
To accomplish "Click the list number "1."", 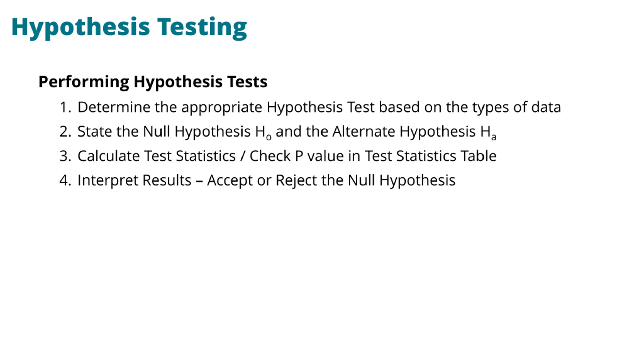I will 65,107.
